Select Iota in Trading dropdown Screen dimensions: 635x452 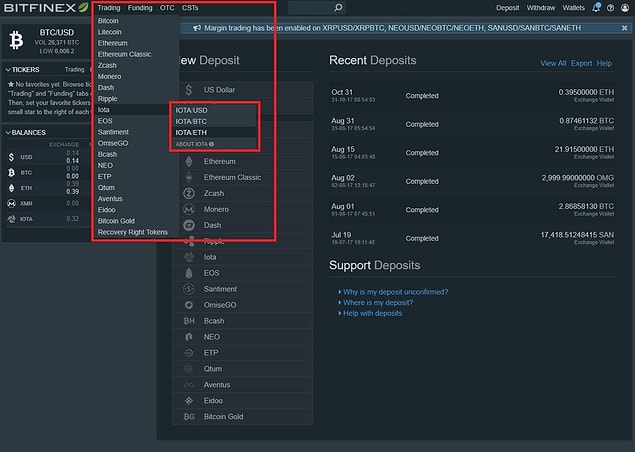[103, 110]
